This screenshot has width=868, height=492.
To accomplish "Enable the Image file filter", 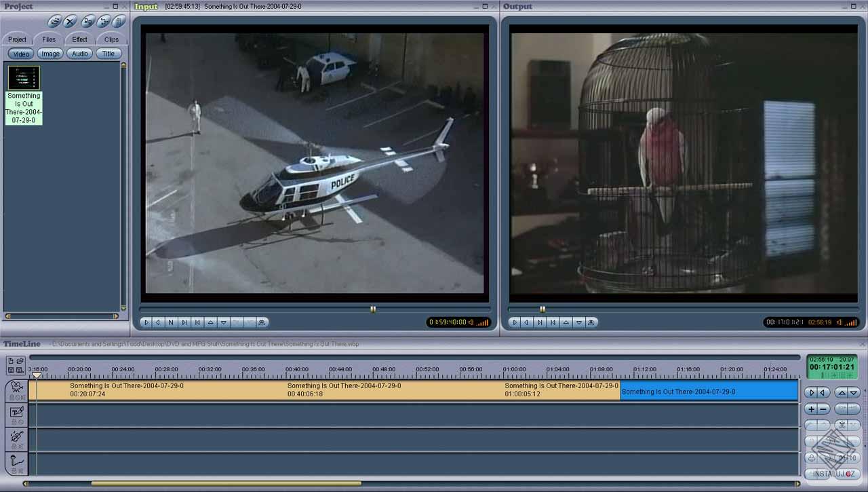I will [x=50, y=54].
